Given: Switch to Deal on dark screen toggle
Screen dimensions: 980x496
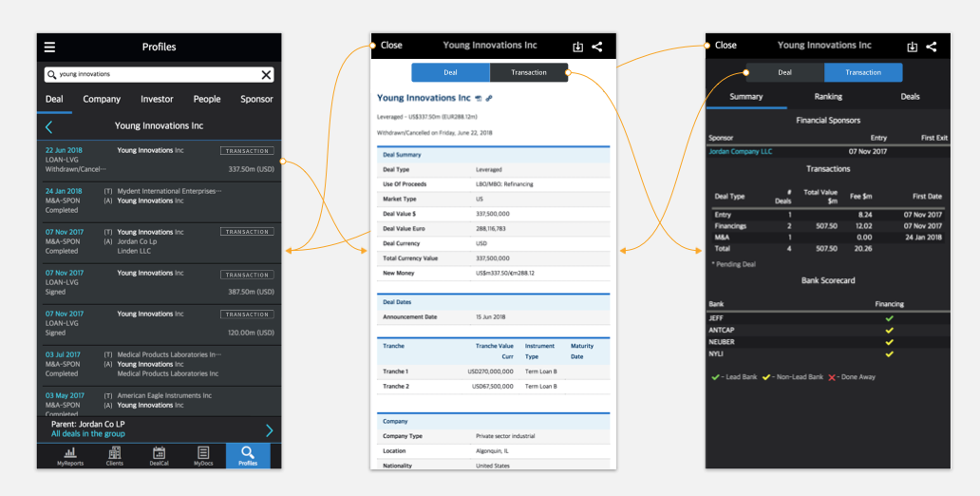Looking at the screenshot, I should coord(784,72).
